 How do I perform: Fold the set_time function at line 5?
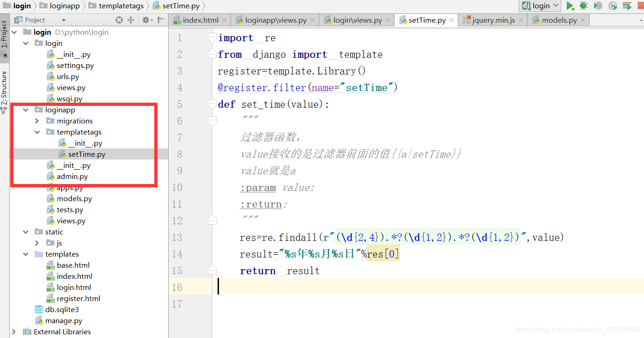pos(212,104)
